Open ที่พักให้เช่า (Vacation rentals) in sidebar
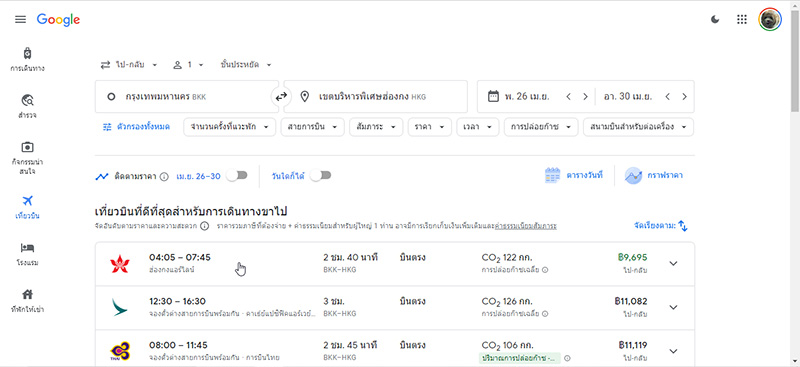The image size is (800, 367). pyautogui.click(x=28, y=301)
